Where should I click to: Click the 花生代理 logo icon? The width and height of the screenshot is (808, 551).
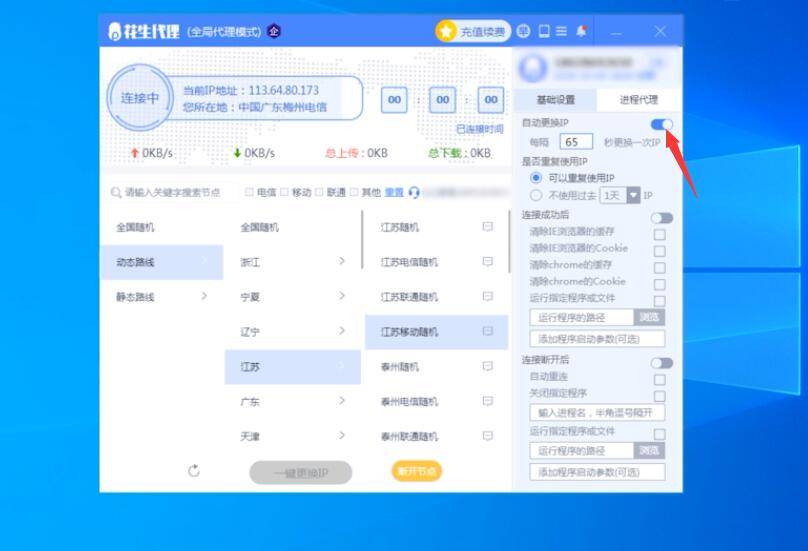pos(114,32)
